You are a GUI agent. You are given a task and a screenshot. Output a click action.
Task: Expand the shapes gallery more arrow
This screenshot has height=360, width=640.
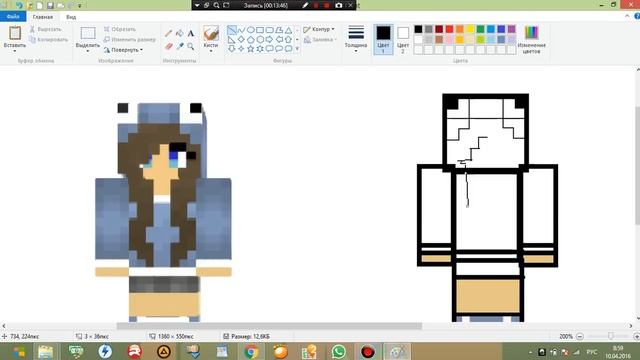point(297,49)
